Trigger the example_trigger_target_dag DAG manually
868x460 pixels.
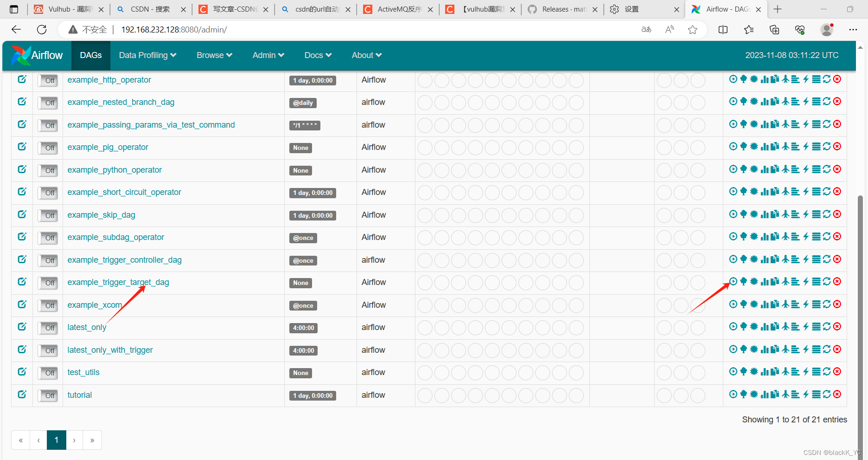point(733,282)
